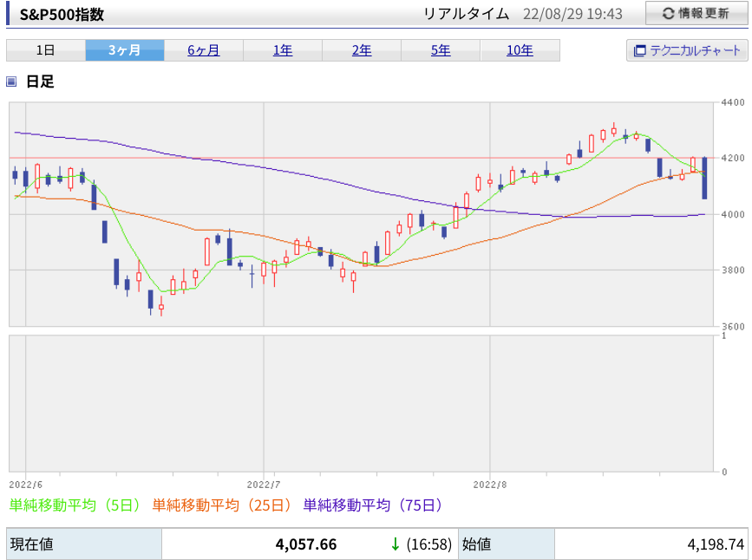Click the 3600 price axis label
The width and height of the screenshot is (752, 560).
(733, 327)
